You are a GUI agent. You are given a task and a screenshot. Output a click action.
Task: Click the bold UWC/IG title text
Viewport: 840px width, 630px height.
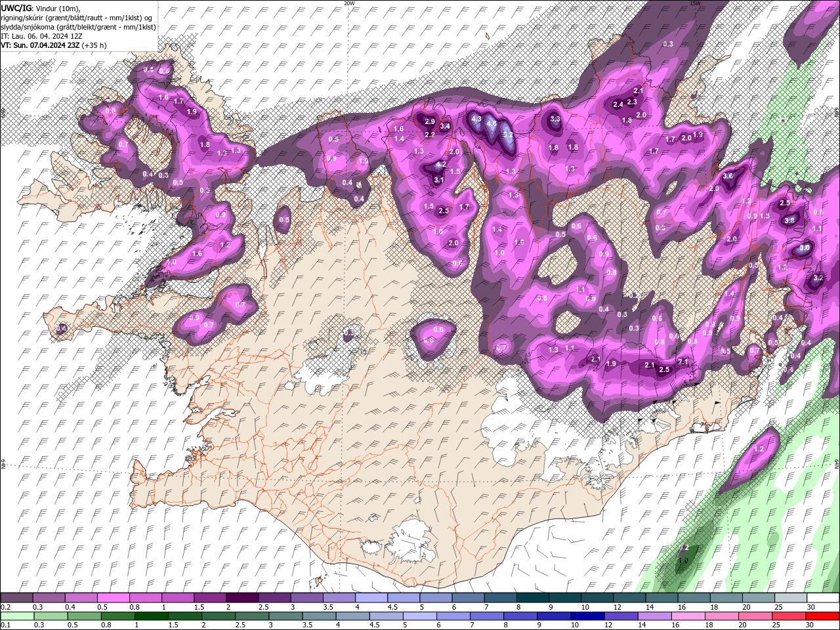[x=16, y=8]
